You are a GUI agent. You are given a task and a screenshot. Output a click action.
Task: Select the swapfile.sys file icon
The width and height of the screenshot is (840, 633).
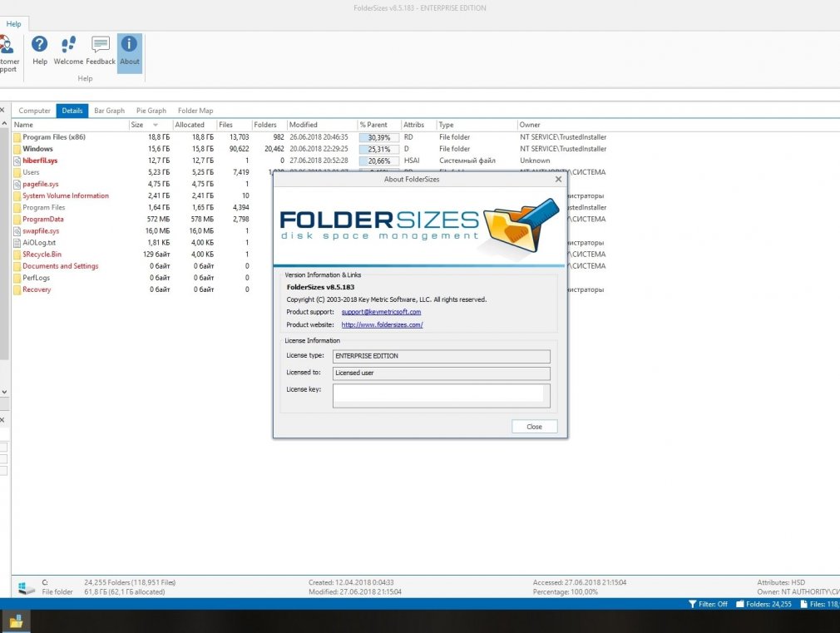[x=17, y=231]
